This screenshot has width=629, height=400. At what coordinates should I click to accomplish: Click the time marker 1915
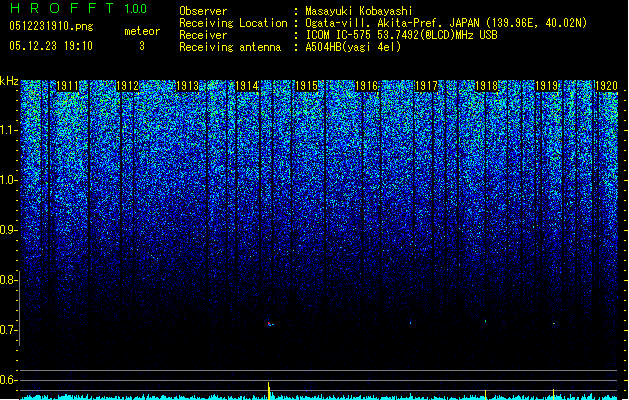tap(306, 86)
